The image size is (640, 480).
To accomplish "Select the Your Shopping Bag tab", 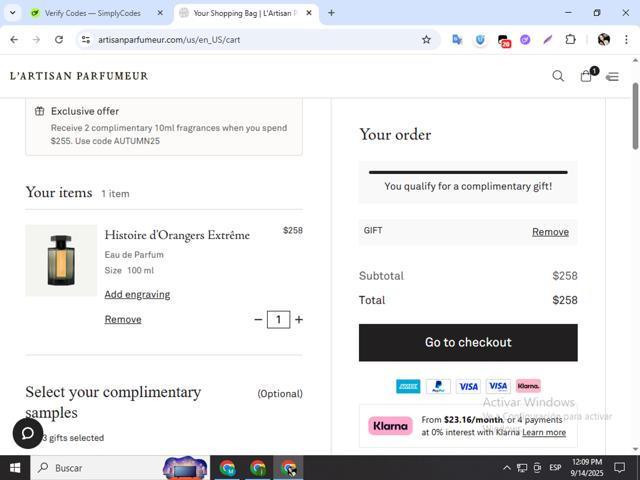I will click(244, 13).
